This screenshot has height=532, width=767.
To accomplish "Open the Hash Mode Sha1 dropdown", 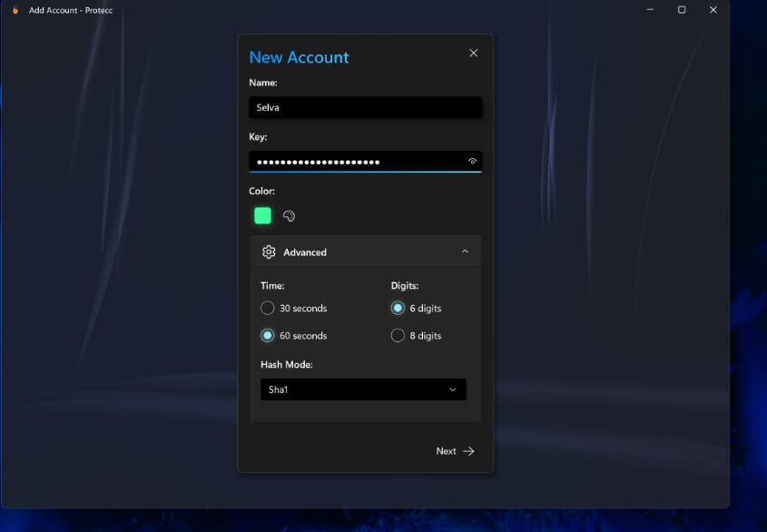I will [363, 389].
